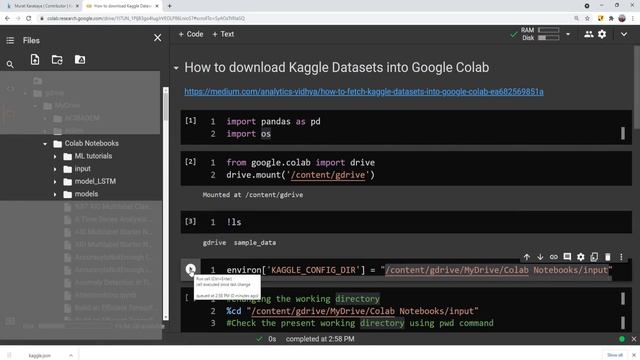Move the cell down with the arrow icon
This screenshot has width=640, height=360.
540,257
